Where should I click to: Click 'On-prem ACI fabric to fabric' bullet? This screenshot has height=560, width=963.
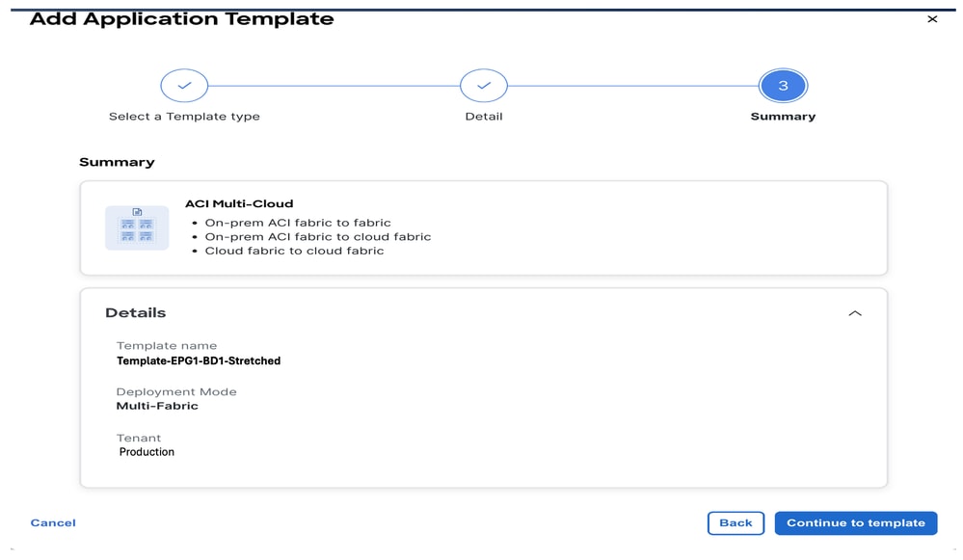(298, 223)
